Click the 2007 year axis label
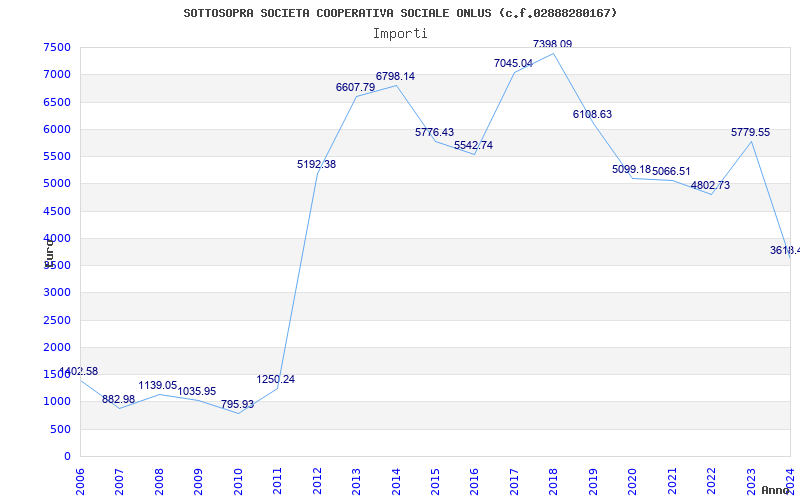Image resolution: width=800 pixels, height=500 pixels. 119,483
